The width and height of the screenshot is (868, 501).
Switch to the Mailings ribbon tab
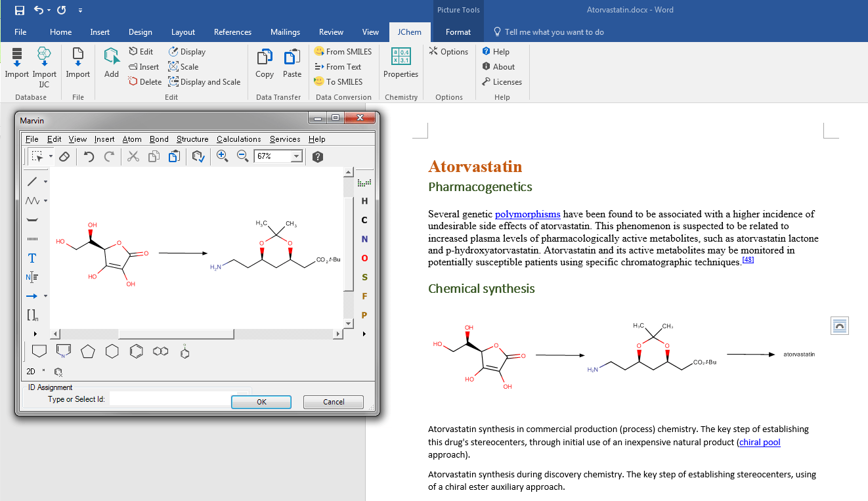click(x=285, y=32)
